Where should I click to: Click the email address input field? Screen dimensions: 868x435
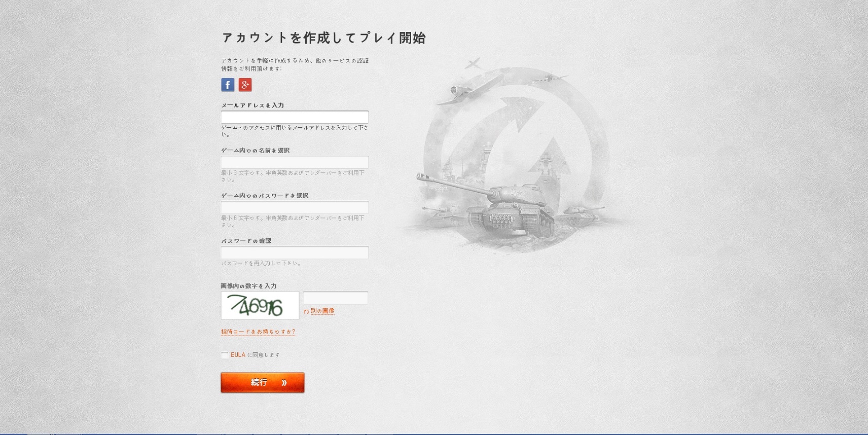[x=295, y=117]
